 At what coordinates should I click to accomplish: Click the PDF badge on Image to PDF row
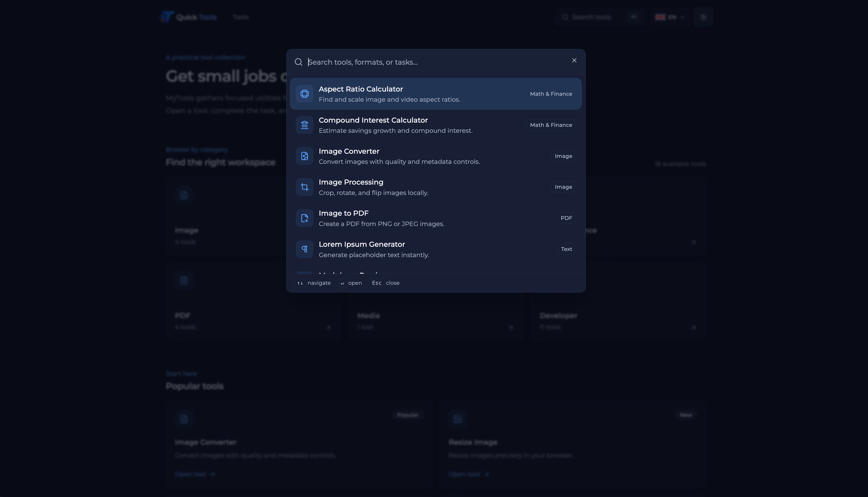tap(566, 218)
